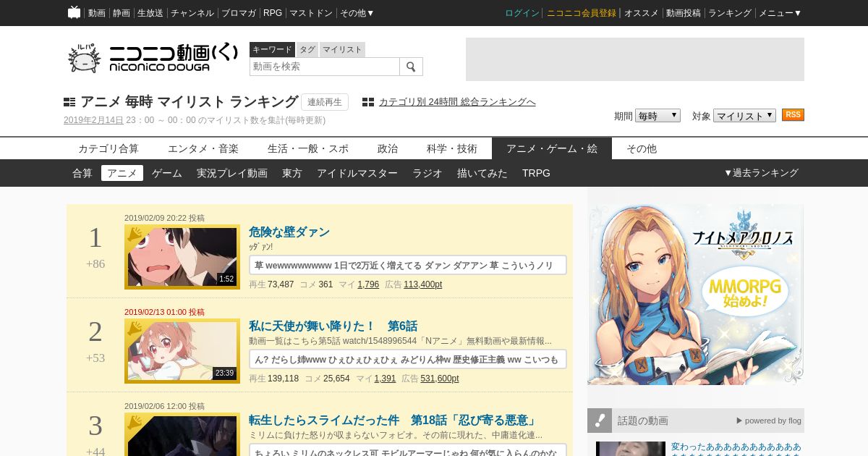Viewport: 868px width, 456px height.
Task: Click 転生したらスライムだった件 video thumbnail
Action: pos(182,434)
